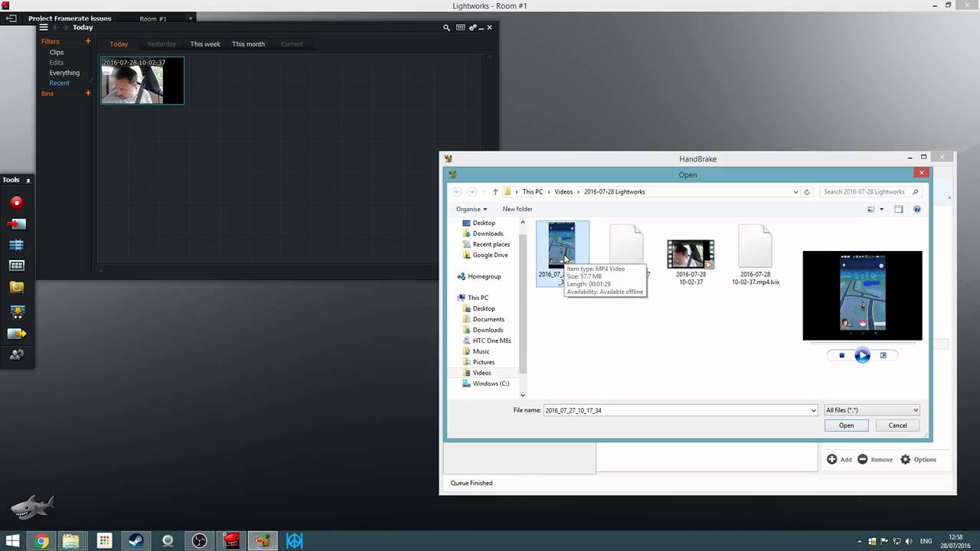980x551 pixels.
Task: Switch to the This month tab
Action: (248, 44)
